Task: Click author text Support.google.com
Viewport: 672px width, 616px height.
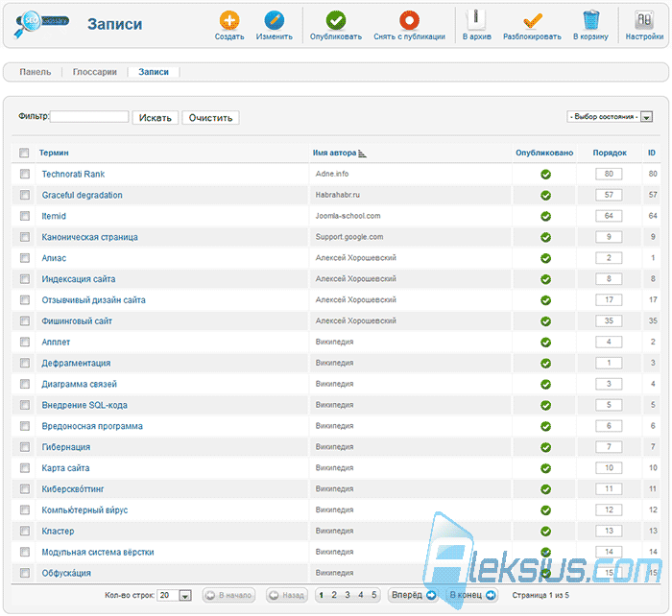Action: 349,237
